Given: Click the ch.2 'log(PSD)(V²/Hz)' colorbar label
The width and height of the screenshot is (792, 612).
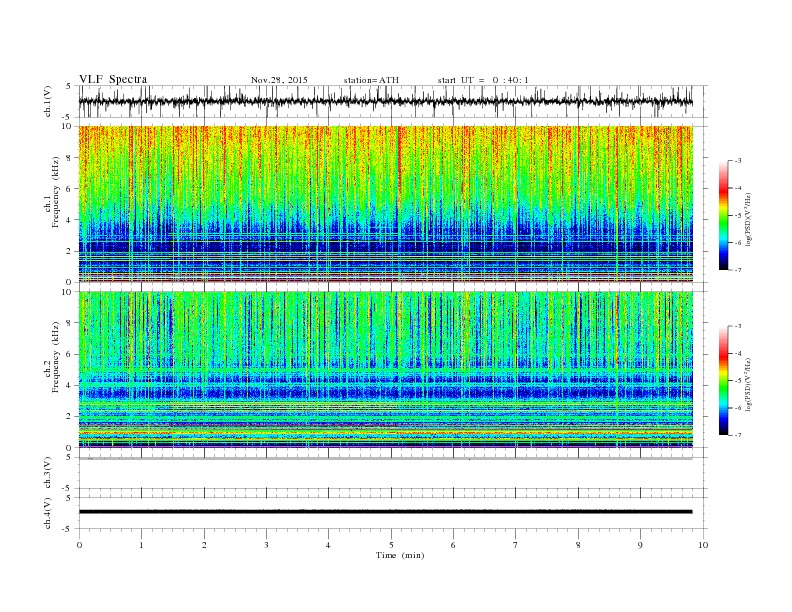Looking at the screenshot, I should pos(748,384).
